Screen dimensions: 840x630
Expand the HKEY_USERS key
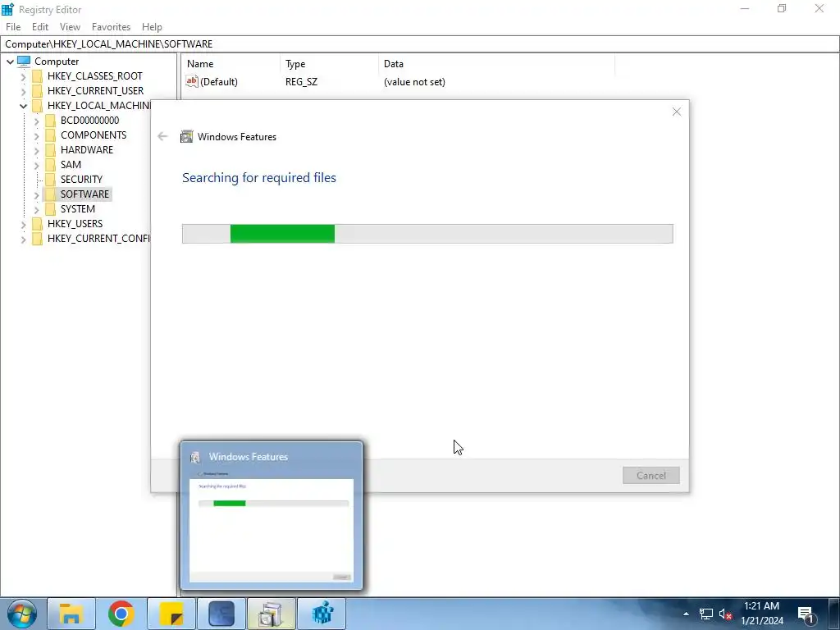point(23,225)
